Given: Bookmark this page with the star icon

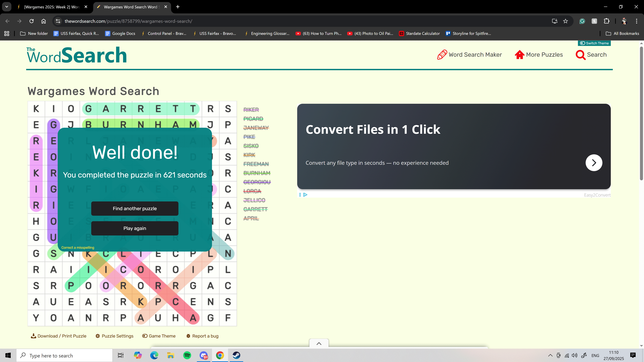Looking at the screenshot, I should [x=566, y=21].
